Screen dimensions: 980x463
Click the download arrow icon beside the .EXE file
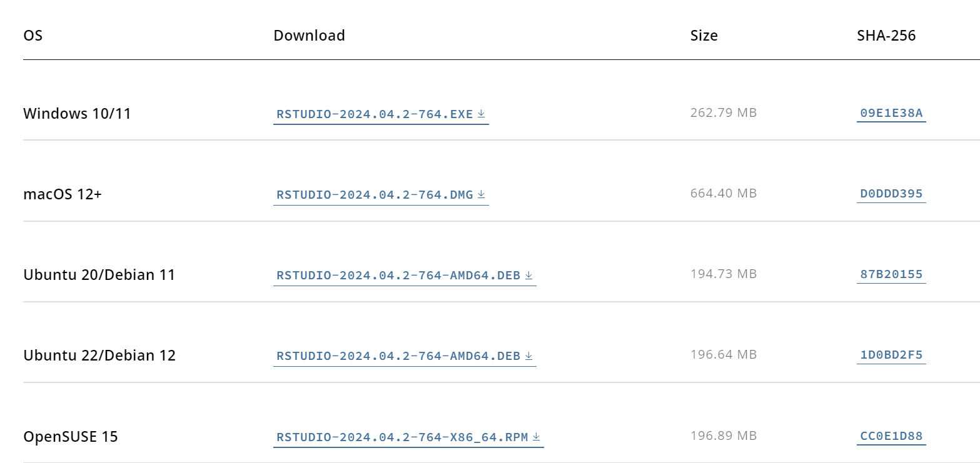pos(481,114)
